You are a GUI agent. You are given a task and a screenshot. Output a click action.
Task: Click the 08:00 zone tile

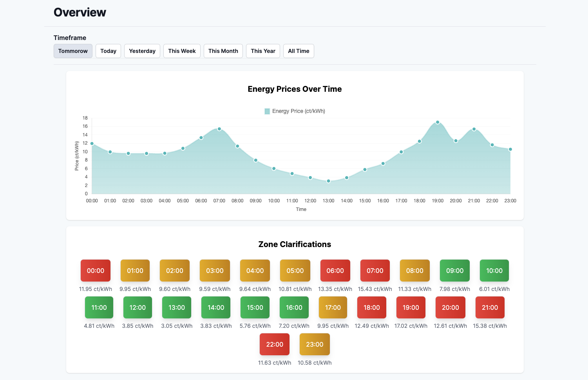(415, 271)
